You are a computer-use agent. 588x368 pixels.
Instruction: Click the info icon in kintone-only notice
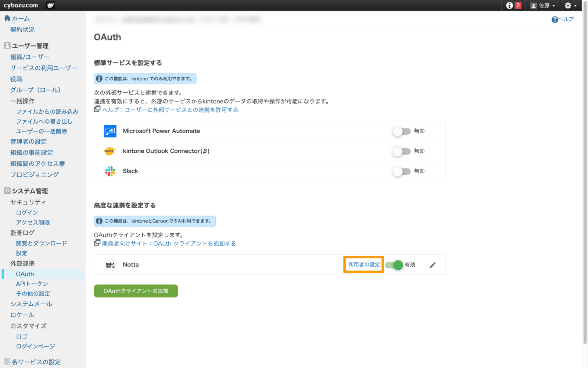click(x=99, y=79)
